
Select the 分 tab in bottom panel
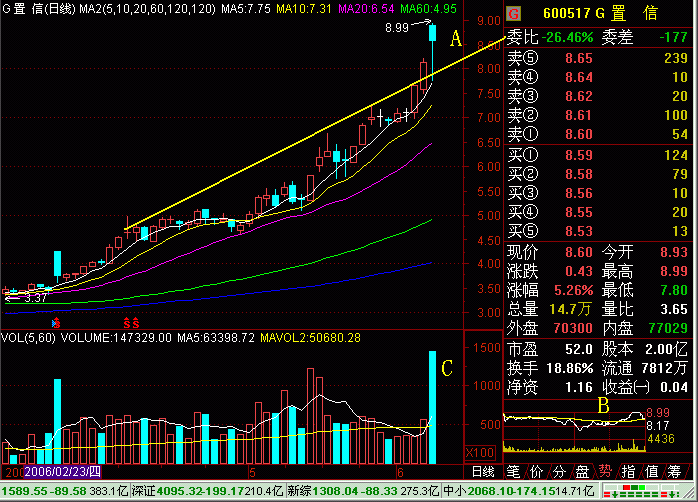coord(561,471)
